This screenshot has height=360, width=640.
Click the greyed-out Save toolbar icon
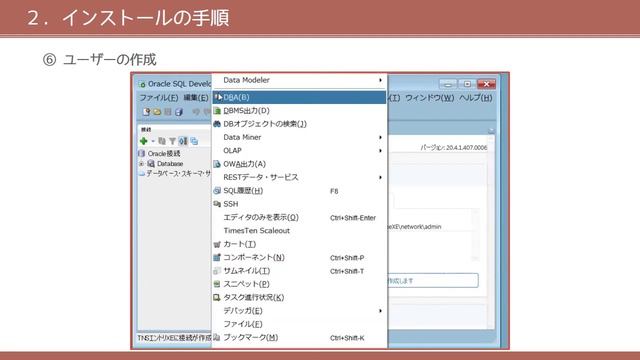click(x=167, y=111)
